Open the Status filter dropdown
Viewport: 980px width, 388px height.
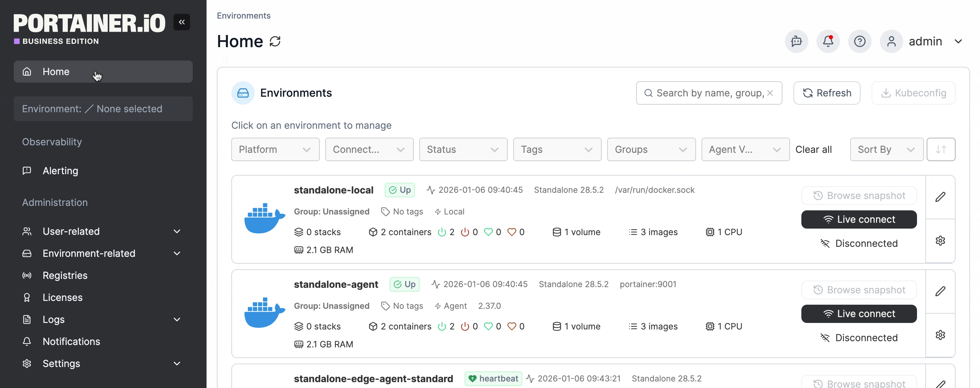coord(463,149)
